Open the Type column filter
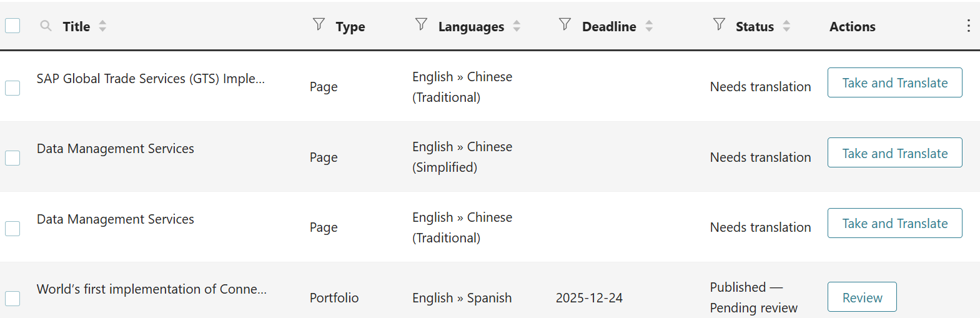This screenshot has width=980, height=318. pos(319,24)
